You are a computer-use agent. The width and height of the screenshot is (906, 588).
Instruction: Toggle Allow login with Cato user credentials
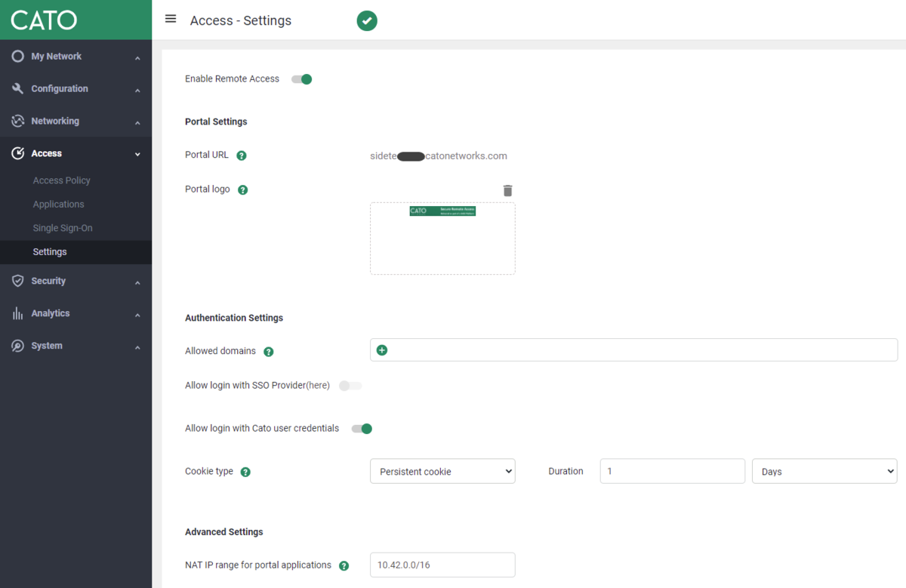tap(362, 429)
